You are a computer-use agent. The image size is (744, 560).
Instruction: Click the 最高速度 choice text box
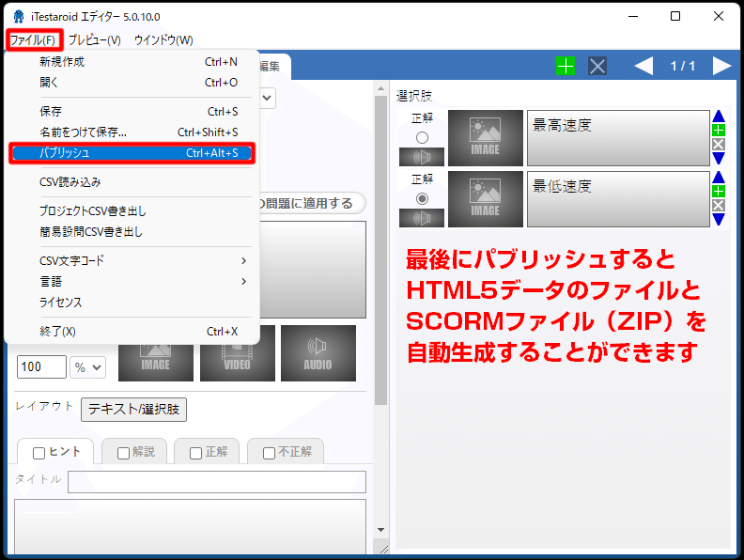point(618,137)
